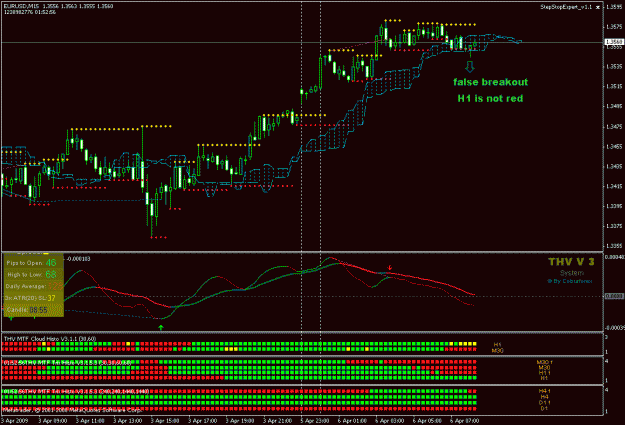The image size is (625, 425).
Task: Click the '6 Apr 05:00' time axis label
Action: tap(427, 421)
